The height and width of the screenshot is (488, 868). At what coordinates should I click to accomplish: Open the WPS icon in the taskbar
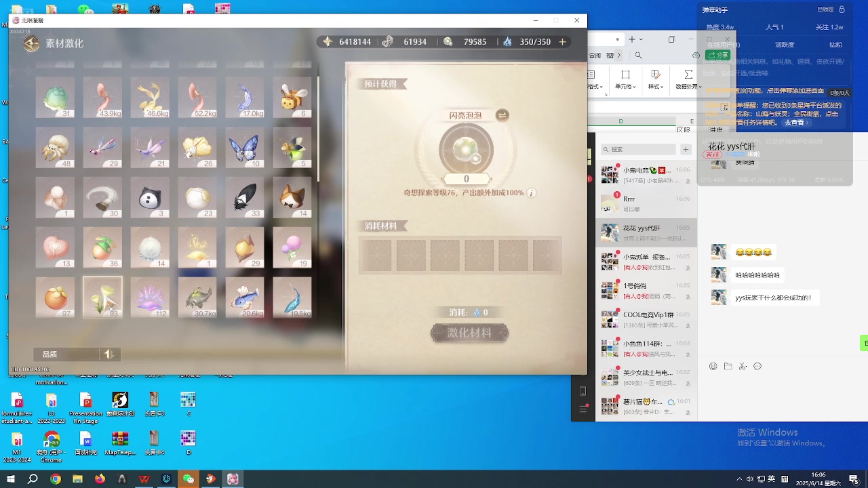(144, 479)
